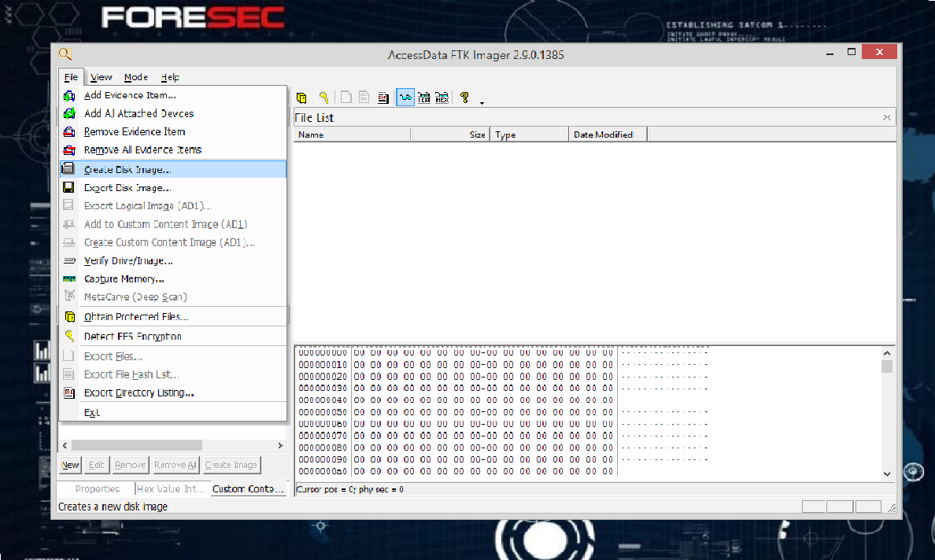This screenshot has height=560, width=935.
Task: Switch viewer to TEXT mode icon
Action: 424,97
